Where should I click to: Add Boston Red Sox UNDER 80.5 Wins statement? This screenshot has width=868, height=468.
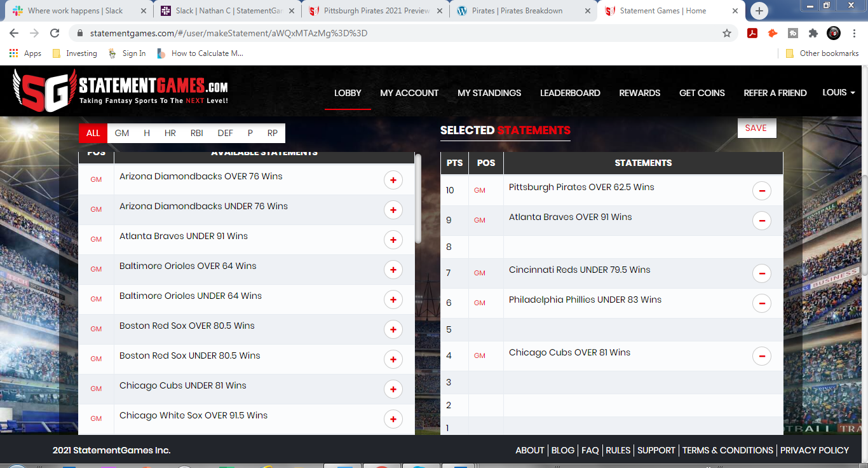point(393,359)
